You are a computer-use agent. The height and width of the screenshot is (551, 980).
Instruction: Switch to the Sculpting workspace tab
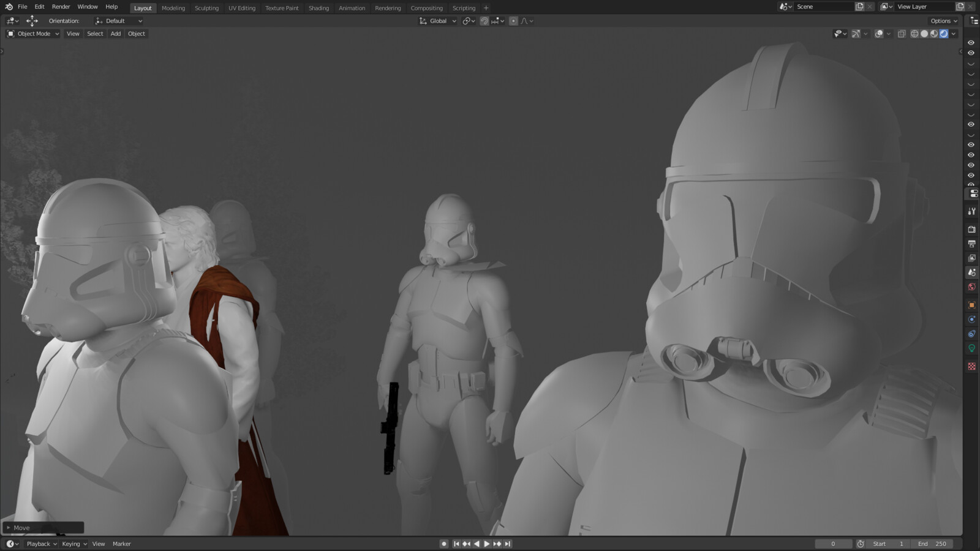click(206, 8)
